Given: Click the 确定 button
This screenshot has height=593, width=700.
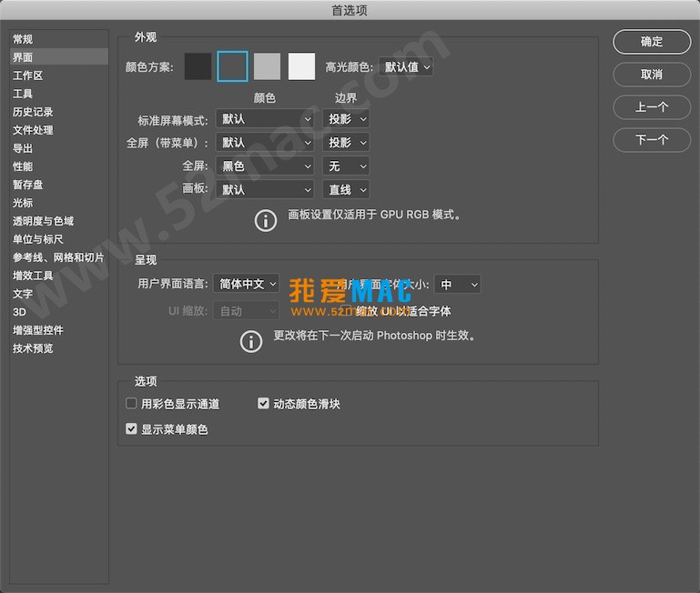Looking at the screenshot, I should [x=652, y=42].
